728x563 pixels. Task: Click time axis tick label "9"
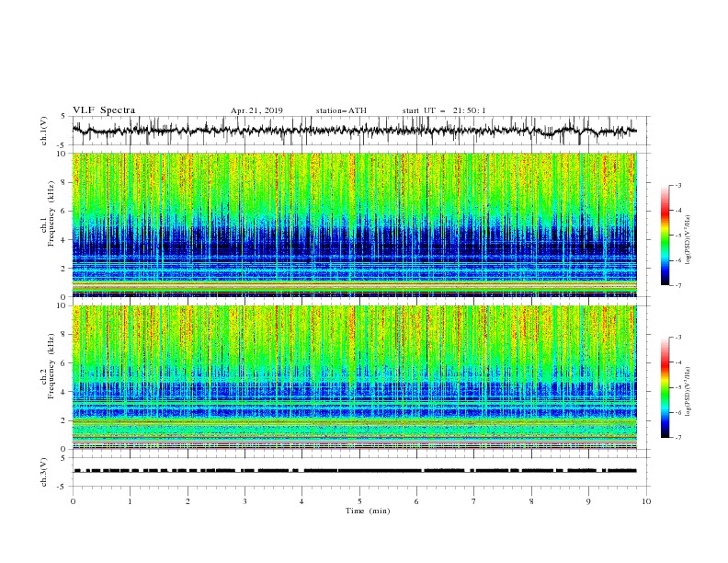coord(588,501)
